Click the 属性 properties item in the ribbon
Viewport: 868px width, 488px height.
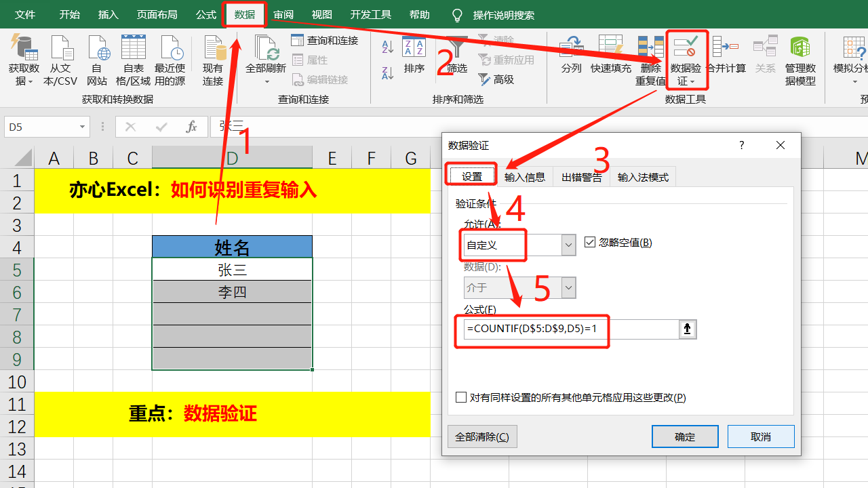[x=310, y=60]
